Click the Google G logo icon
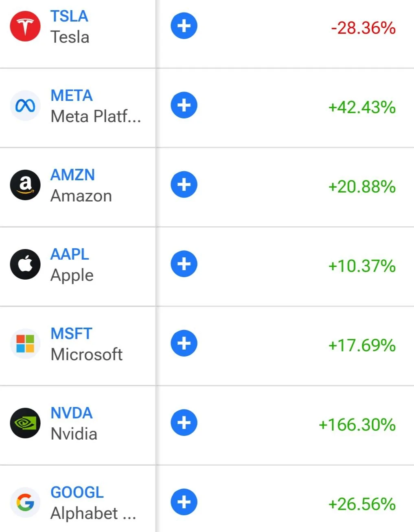 (x=25, y=502)
